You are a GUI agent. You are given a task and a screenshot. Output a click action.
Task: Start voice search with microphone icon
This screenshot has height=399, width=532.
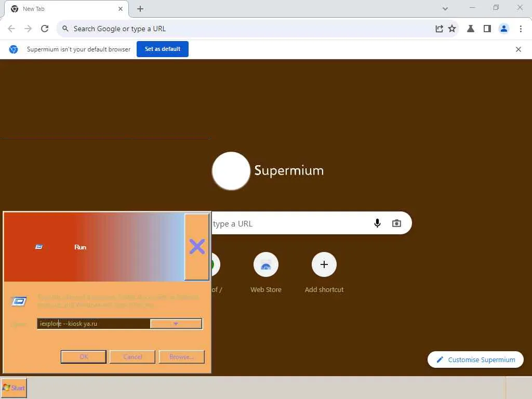point(377,223)
